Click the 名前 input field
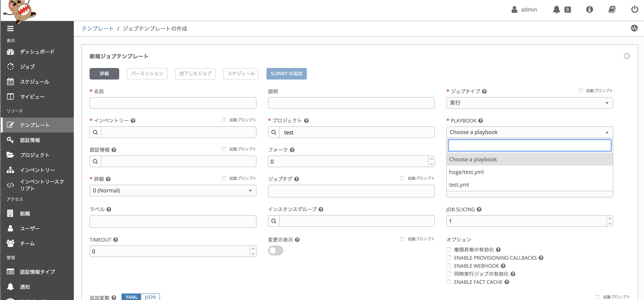644x300 pixels. click(x=172, y=103)
